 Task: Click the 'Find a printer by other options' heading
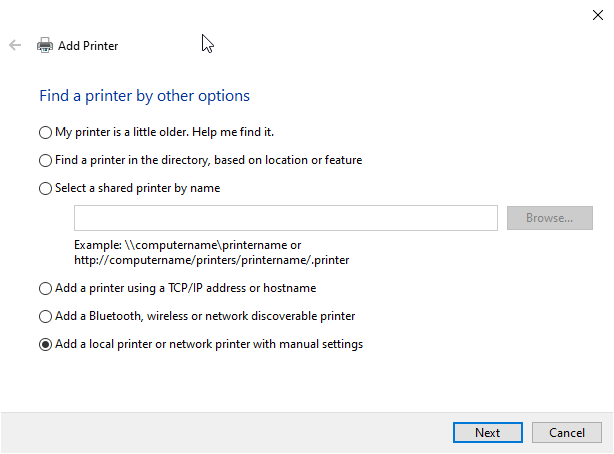144,96
